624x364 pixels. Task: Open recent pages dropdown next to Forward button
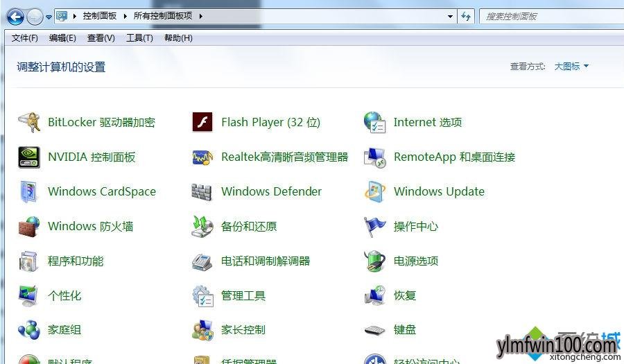49,17
